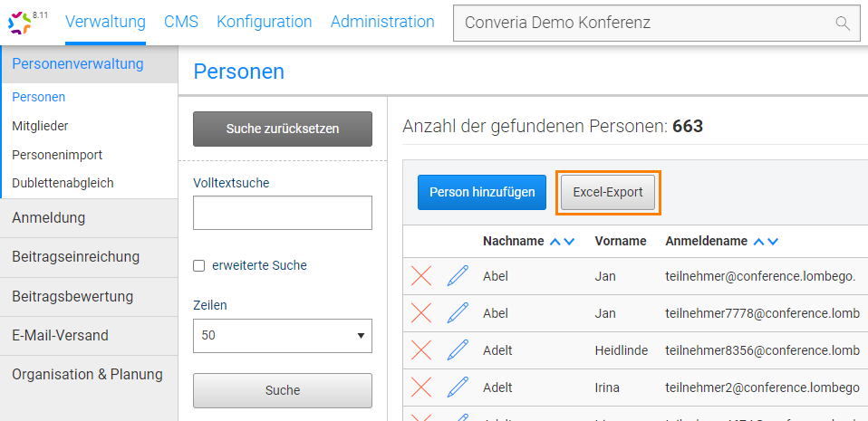Image resolution: width=868 pixels, height=421 pixels.
Task: Sort Anmeldename descending arrow
Action: tap(773, 241)
